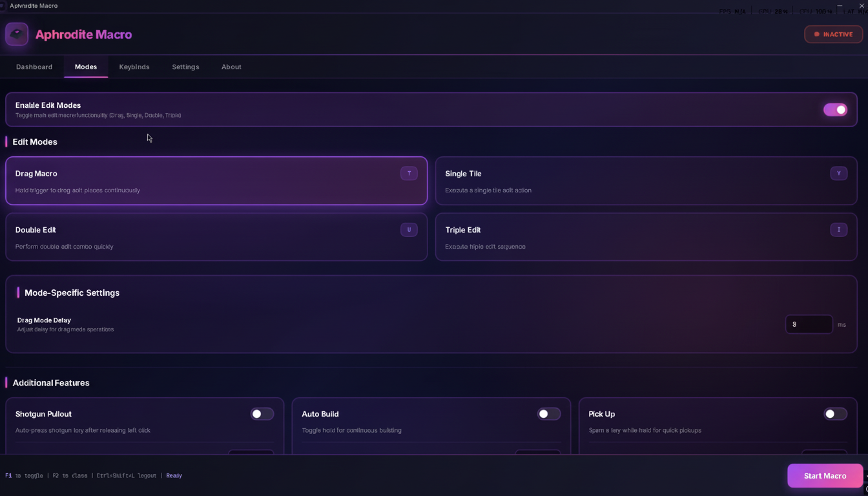Go to the Keybinds tab
868x496 pixels.
(x=134, y=67)
